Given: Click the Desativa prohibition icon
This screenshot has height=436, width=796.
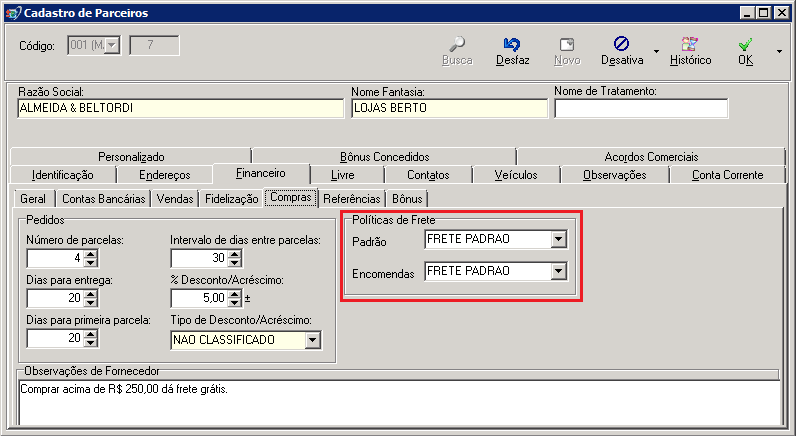Looking at the screenshot, I should (621, 44).
